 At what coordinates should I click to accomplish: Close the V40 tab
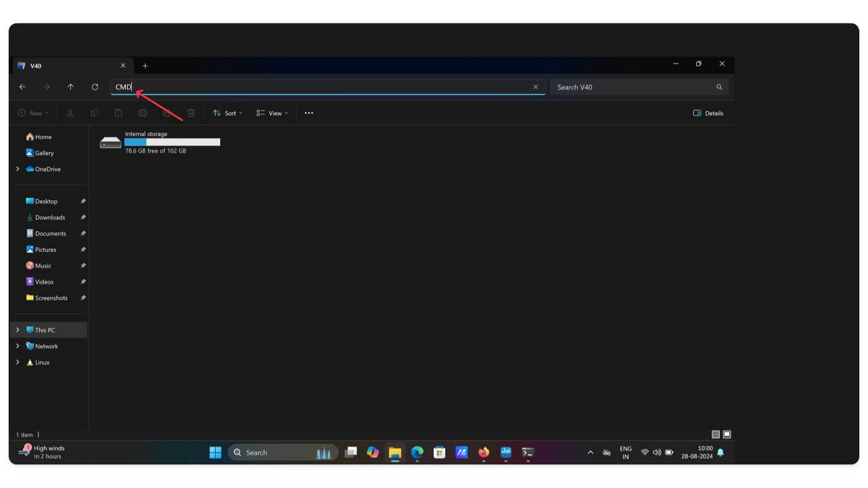tap(123, 65)
